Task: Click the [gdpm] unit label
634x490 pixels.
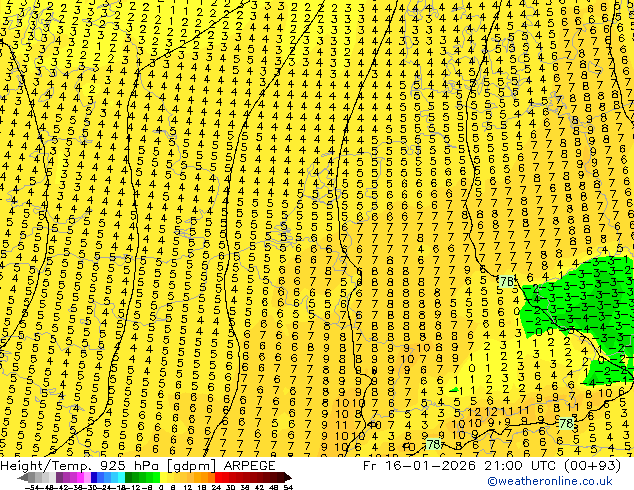Action: [192, 466]
